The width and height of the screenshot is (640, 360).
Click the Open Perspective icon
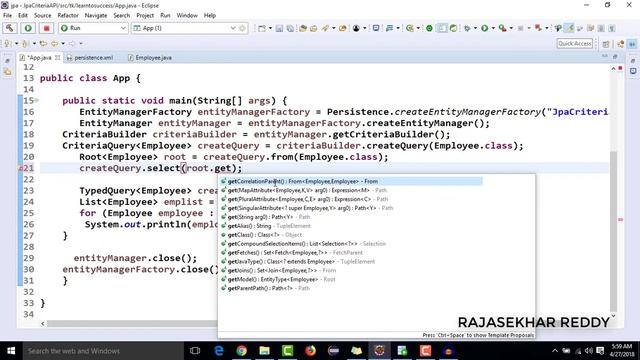pos(606,44)
